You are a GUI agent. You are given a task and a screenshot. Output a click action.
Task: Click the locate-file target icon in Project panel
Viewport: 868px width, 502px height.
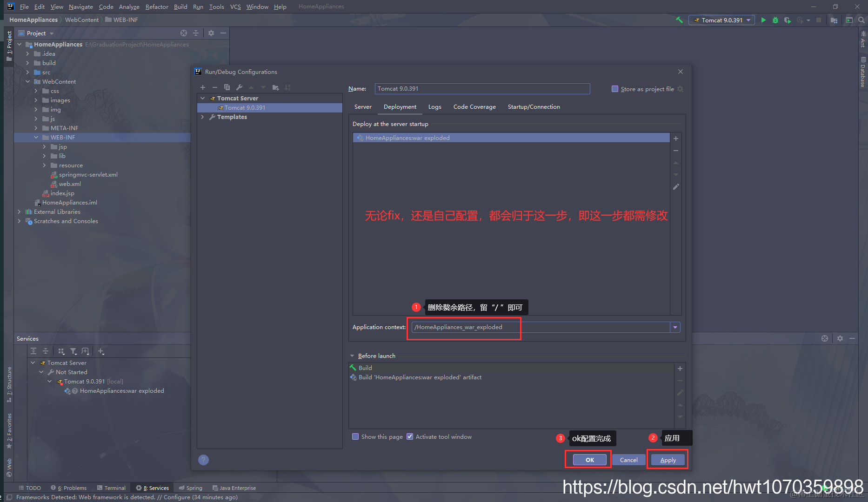click(184, 33)
